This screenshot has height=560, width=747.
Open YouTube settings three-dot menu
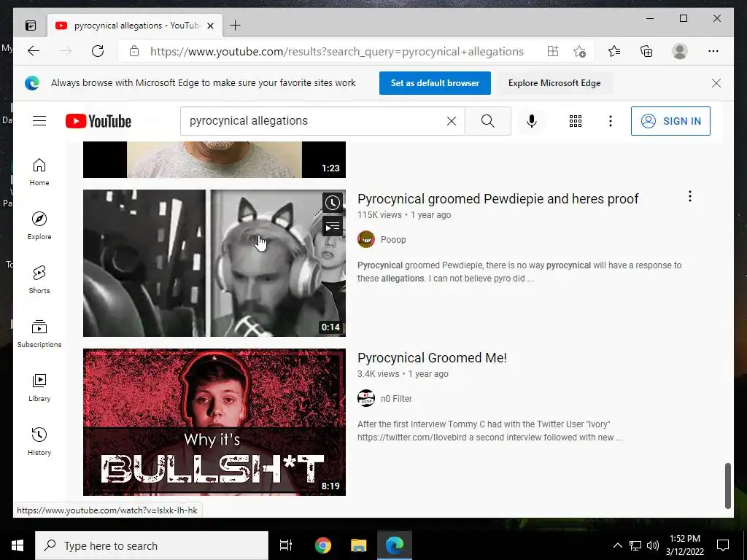pyautogui.click(x=611, y=121)
